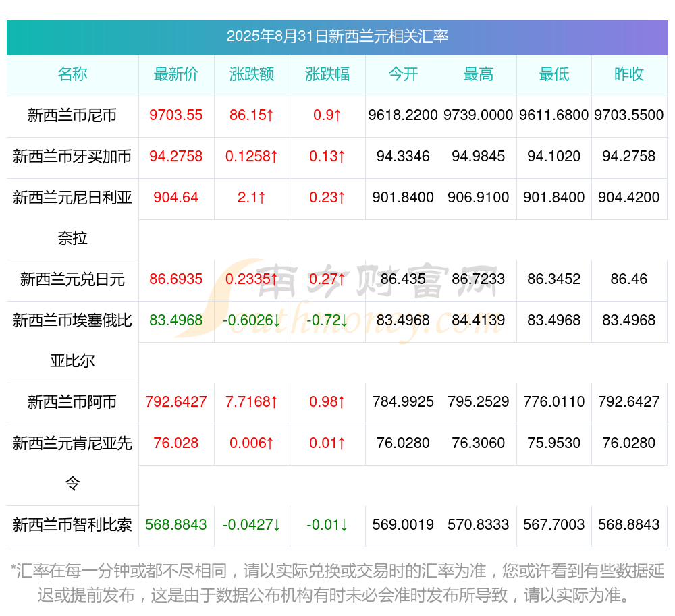Click change amount 0.006↑

[251, 443]
